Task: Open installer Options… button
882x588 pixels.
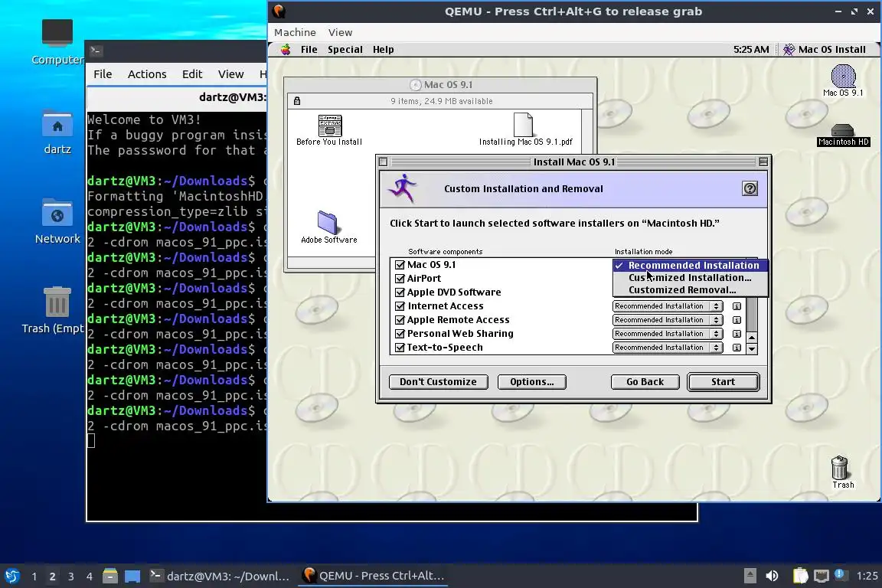Action: [x=531, y=381]
